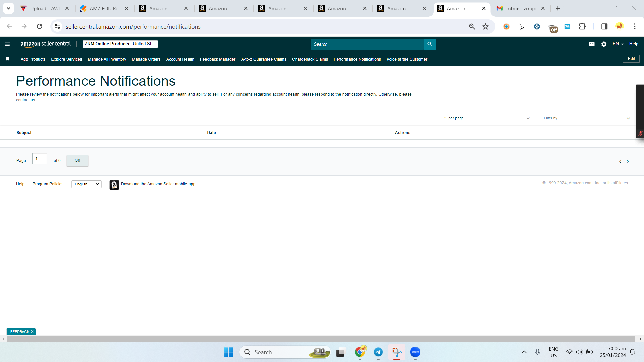Click the amazon seller central logo
644x362 pixels.
click(46, 44)
